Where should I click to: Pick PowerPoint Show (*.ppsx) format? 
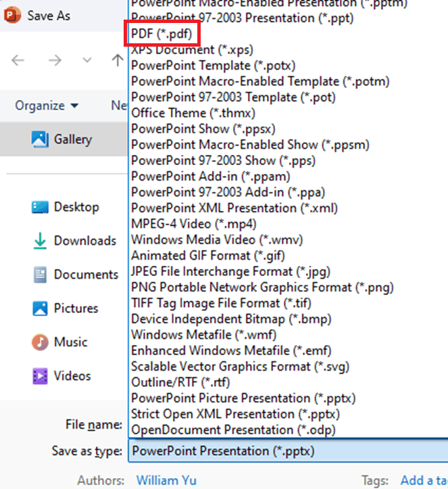203,129
